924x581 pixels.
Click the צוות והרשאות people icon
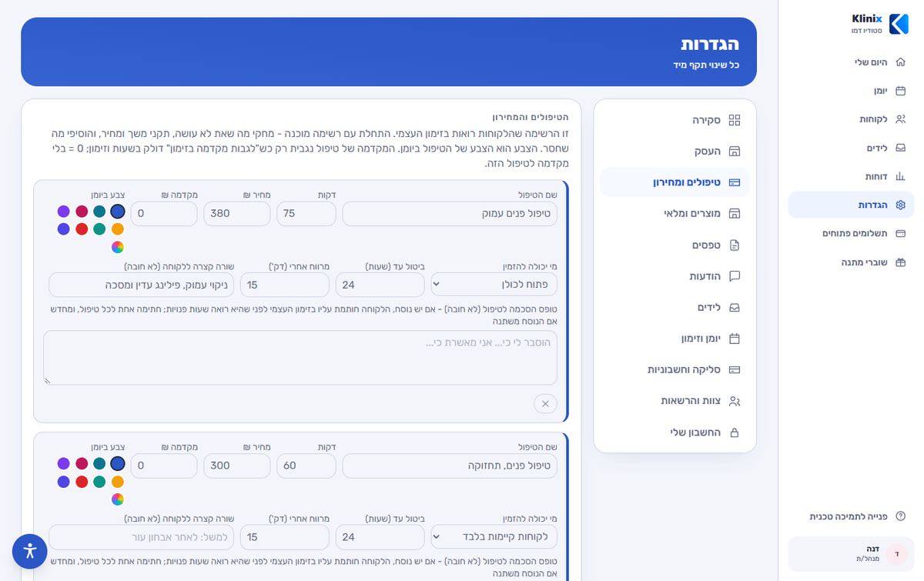point(735,401)
